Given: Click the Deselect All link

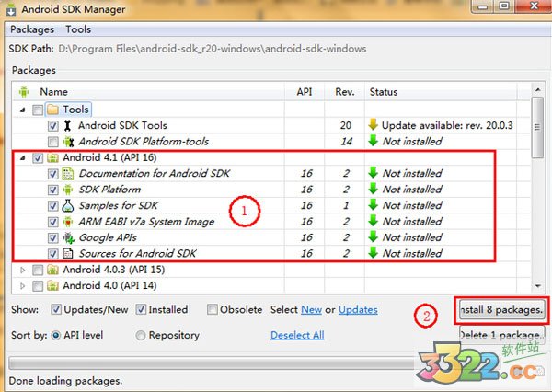Looking at the screenshot, I should click(x=297, y=335).
